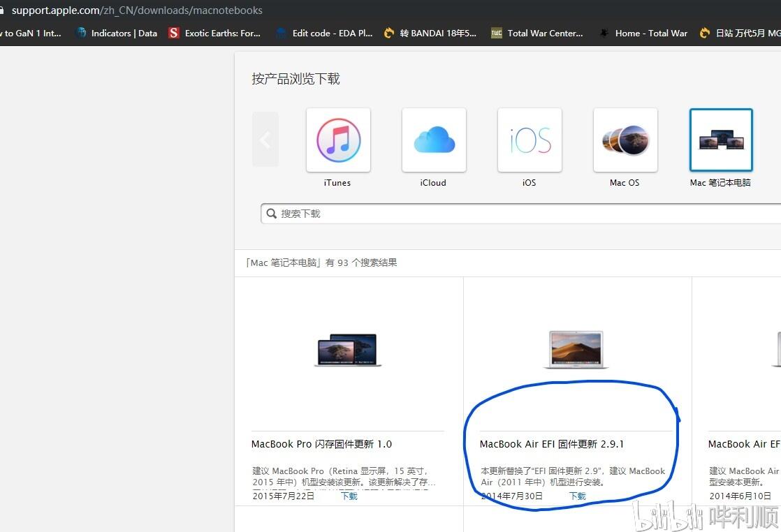Select the iTunes product icon
The height and width of the screenshot is (532, 781).
[338, 140]
